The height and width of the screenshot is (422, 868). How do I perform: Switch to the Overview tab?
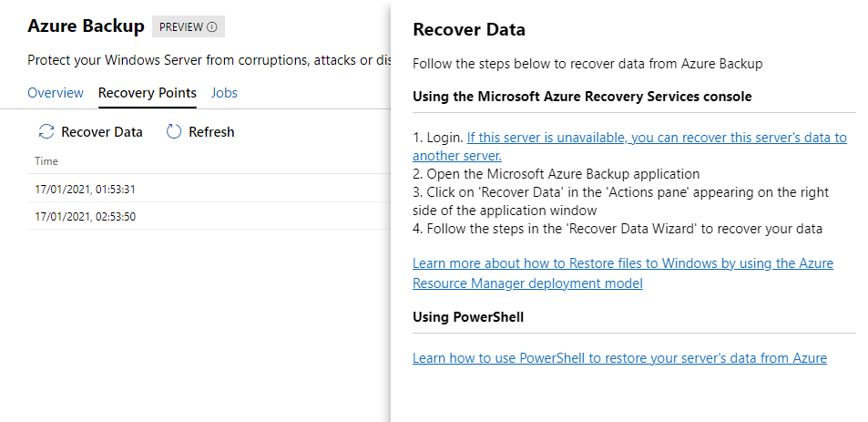tap(56, 93)
